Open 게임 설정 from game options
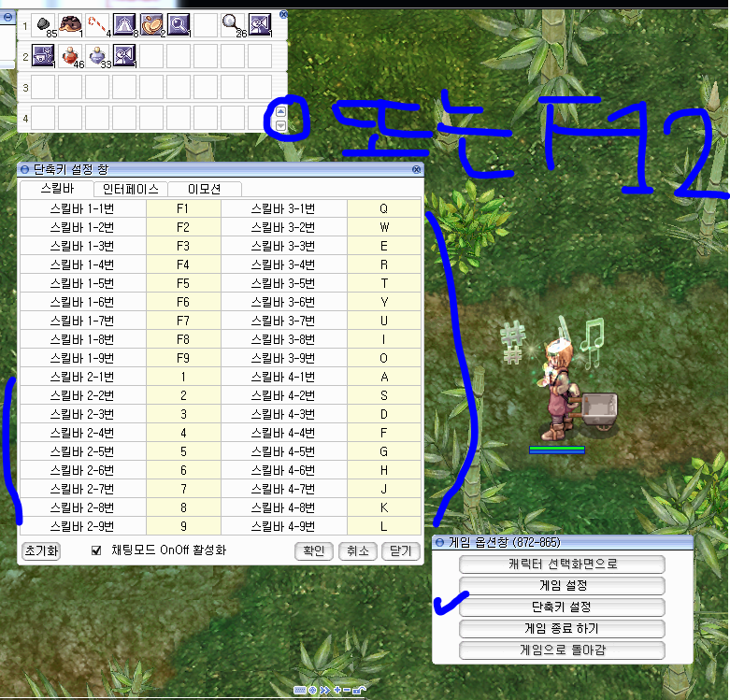730x700 pixels. [x=562, y=585]
